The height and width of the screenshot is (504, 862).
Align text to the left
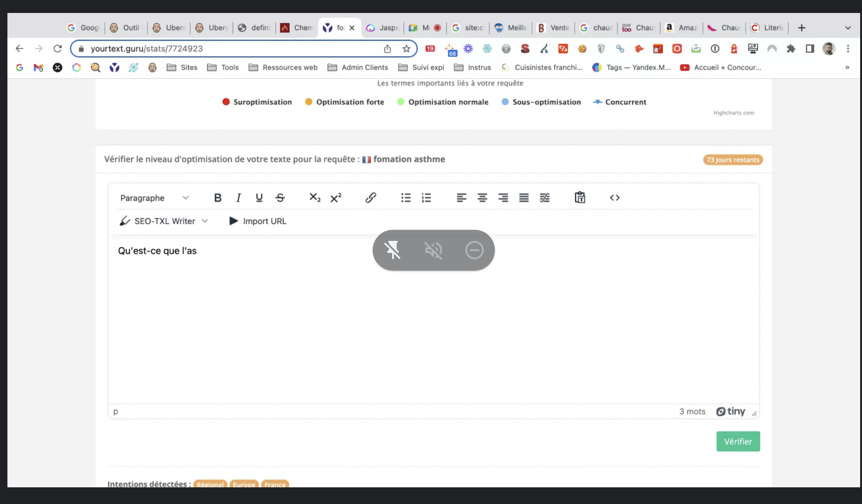click(461, 198)
